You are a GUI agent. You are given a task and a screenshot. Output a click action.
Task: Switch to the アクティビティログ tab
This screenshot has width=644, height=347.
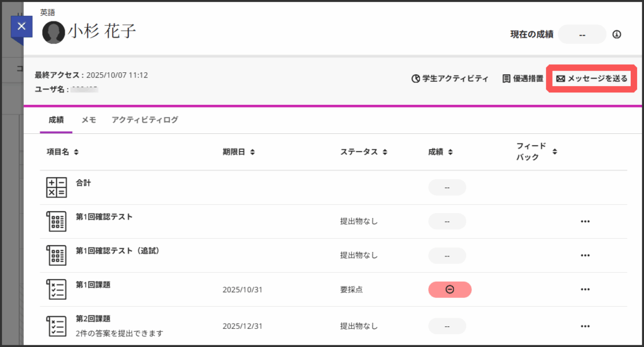(145, 119)
